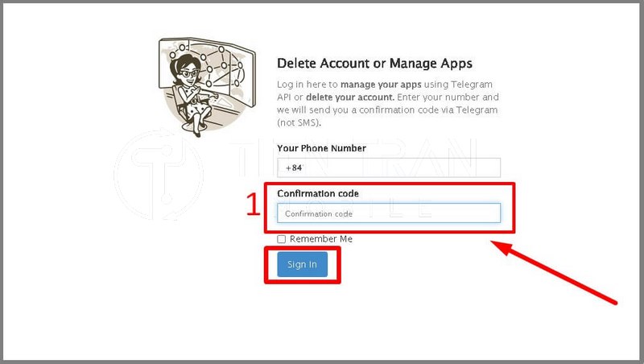Tick the Remember Me checkbox
The height and width of the screenshot is (364, 644).
[x=281, y=239]
